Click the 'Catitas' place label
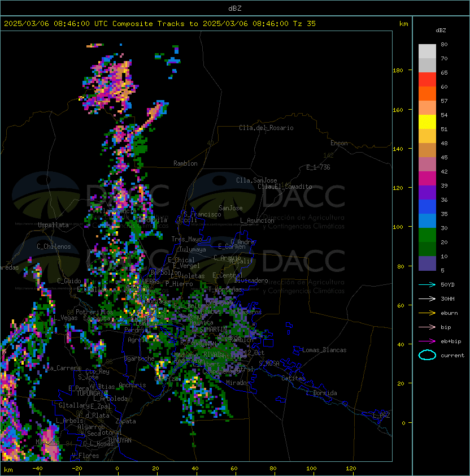This screenshot has width=470, height=476. (293, 378)
